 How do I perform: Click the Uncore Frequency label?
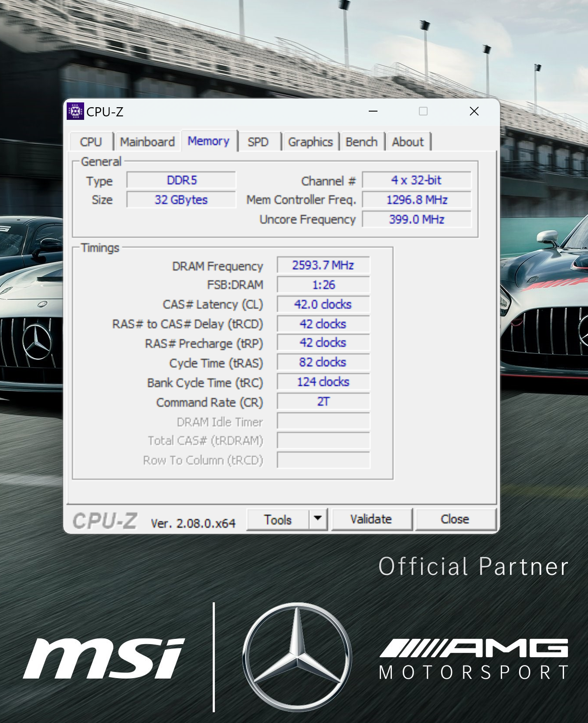[308, 220]
